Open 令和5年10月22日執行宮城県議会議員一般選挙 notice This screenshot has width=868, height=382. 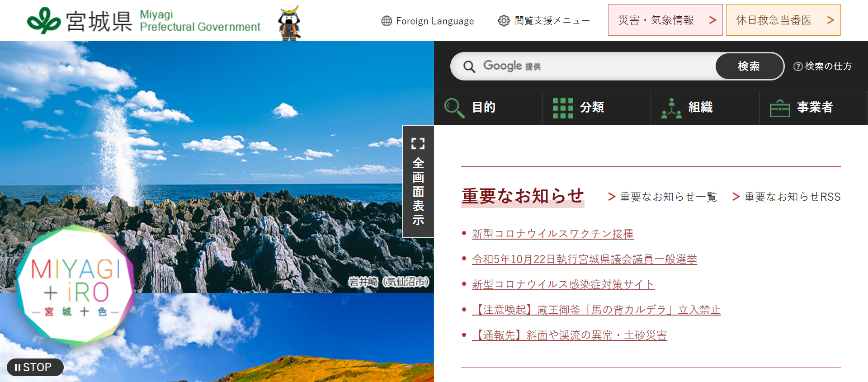tap(585, 259)
